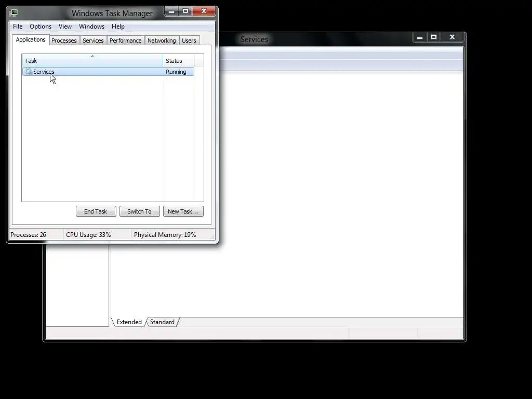The height and width of the screenshot is (399, 532).
Task: Minimize the Services window
Action: click(x=420, y=37)
